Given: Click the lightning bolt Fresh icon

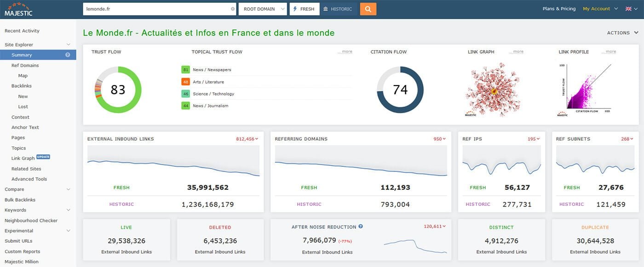Looking at the screenshot, I should pyautogui.click(x=295, y=9).
